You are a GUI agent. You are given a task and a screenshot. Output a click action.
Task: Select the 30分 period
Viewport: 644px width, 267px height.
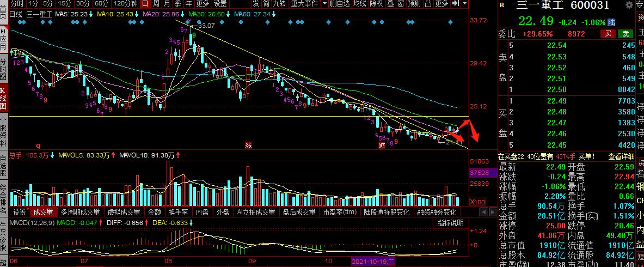point(83,4)
